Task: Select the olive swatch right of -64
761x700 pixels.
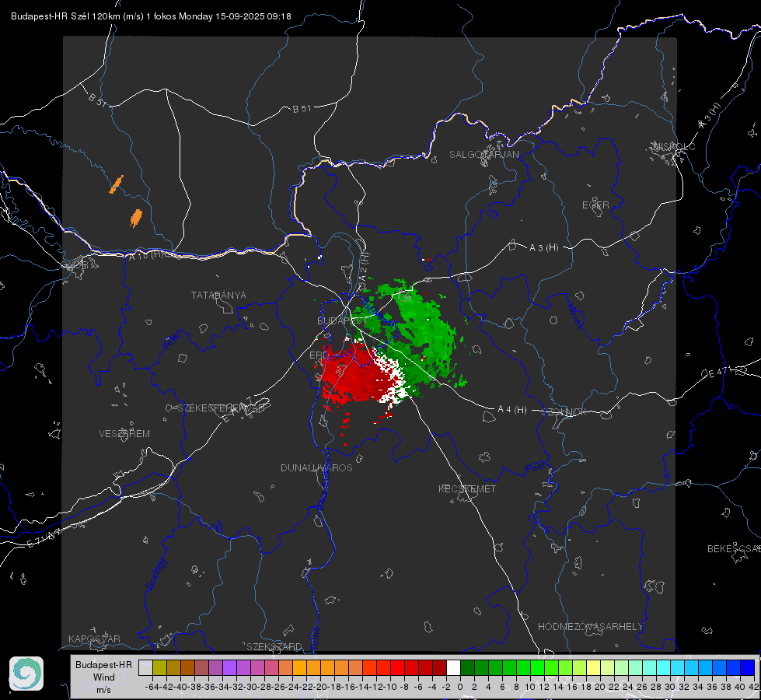Action: 159,667
